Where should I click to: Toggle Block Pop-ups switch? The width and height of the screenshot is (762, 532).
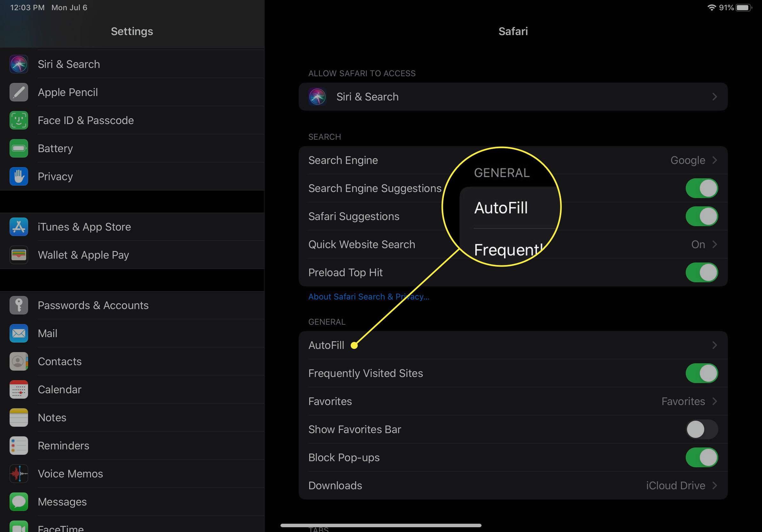pyautogui.click(x=702, y=457)
